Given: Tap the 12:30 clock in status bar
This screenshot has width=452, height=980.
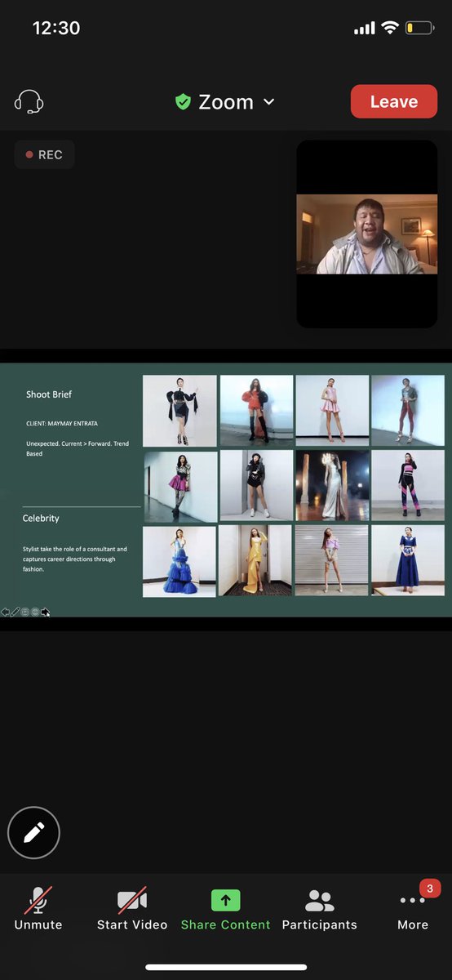Looking at the screenshot, I should coord(56,28).
